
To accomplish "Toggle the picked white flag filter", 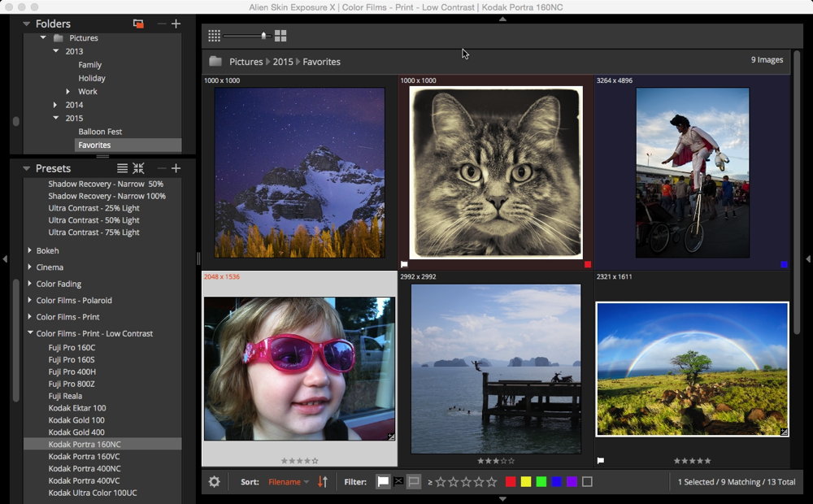I will 383,482.
